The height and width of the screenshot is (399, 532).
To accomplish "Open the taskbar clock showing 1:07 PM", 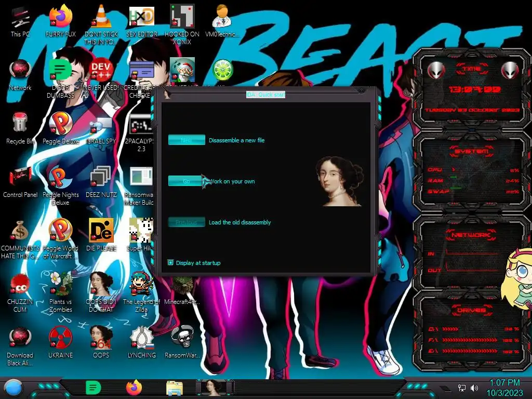I will coord(505,388).
